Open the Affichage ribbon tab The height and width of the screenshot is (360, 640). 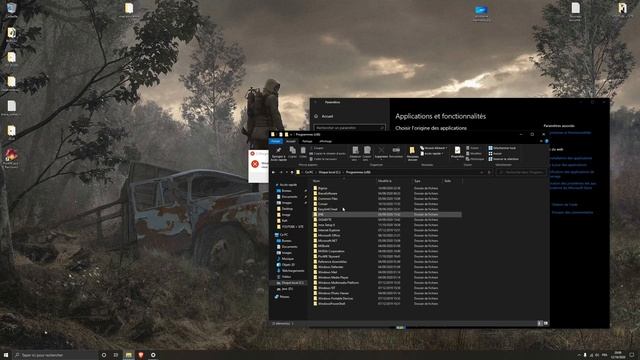coord(325,141)
